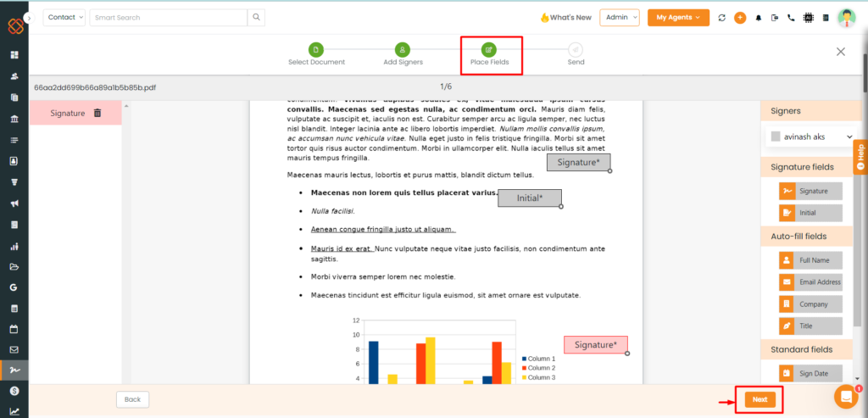Close the document signing wizard
868x418 pixels.
(x=841, y=52)
